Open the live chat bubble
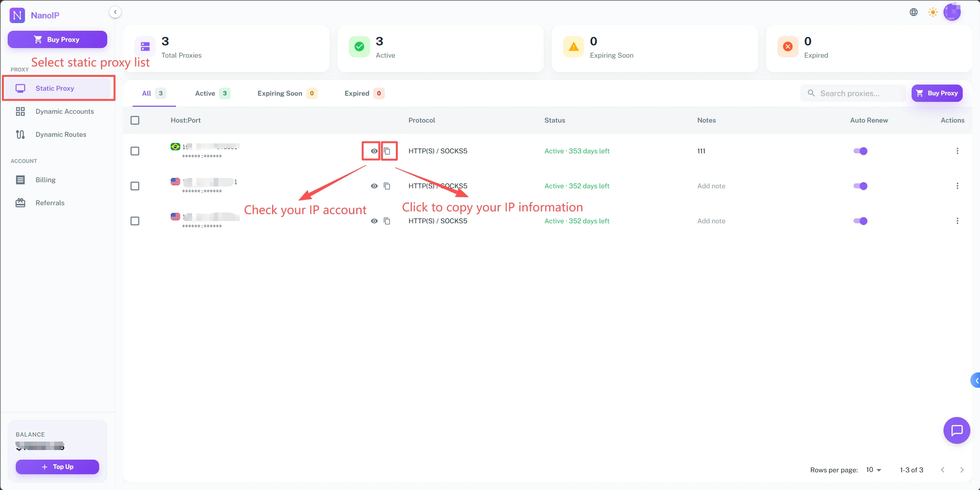This screenshot has width=980, height=490. click(957, 430)
